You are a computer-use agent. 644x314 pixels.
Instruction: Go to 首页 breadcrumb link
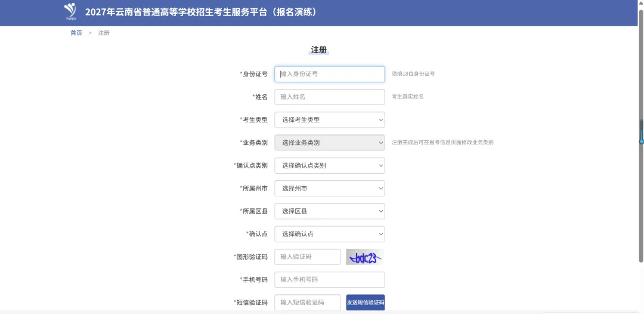[76, 33]
